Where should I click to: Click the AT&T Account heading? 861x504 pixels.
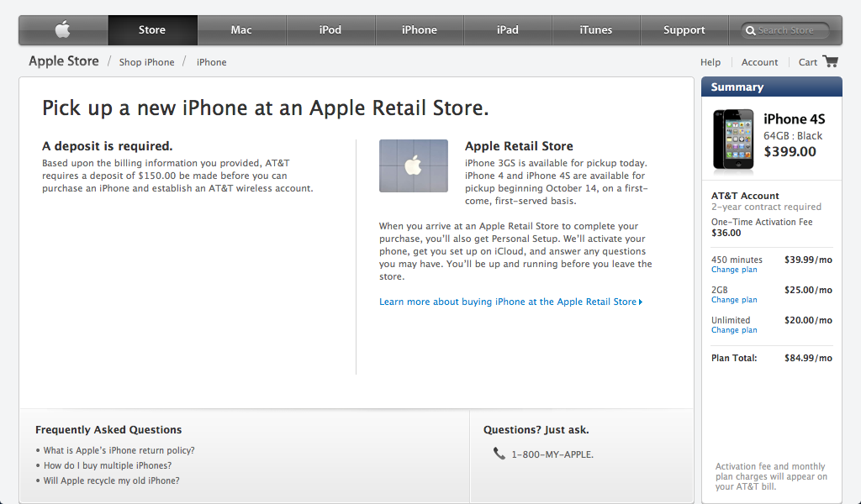click(x=745, y=195)
